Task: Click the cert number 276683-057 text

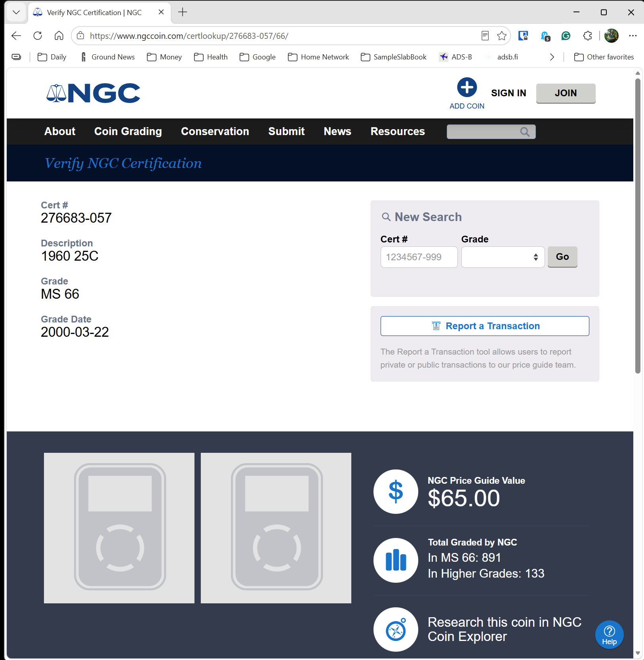Action: (76, 218)
